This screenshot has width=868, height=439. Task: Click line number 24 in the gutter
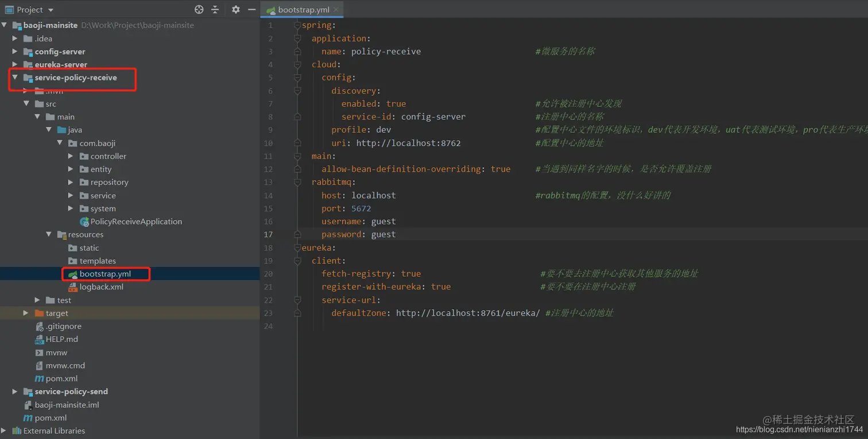(x=269, y=326)
